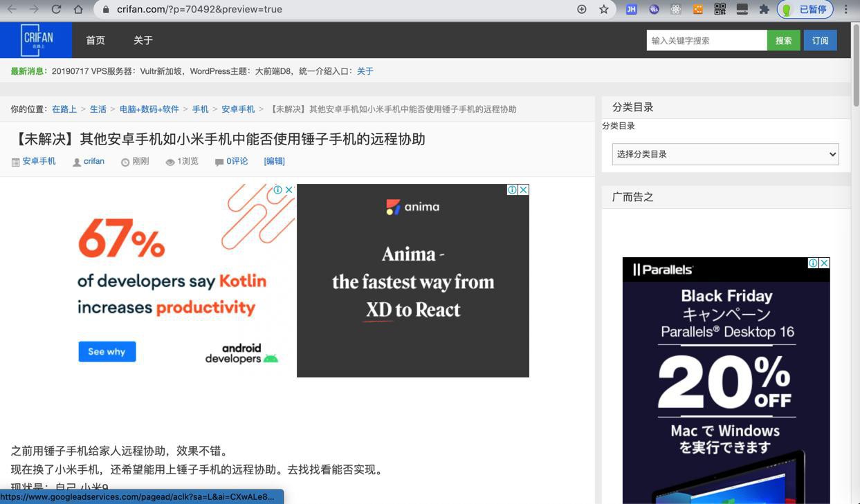Open the dark monitor extension icon
Image resolution: width=860 pixels, height=504 pixels.
point(742,9)
